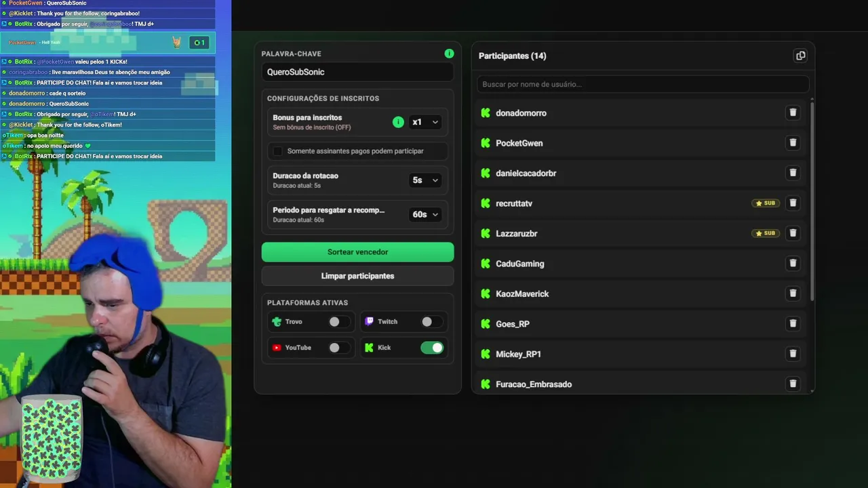Click the Kick logo beside danielcacadorbr
Image resolution: width=868 pixels, height=488 pixels.
[x=486, y=173]
